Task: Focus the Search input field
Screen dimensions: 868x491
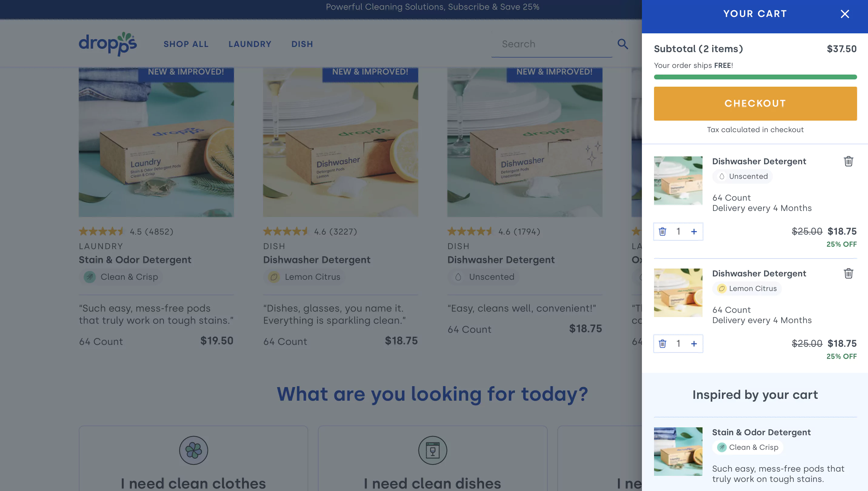Action: (x=552, y=44)
